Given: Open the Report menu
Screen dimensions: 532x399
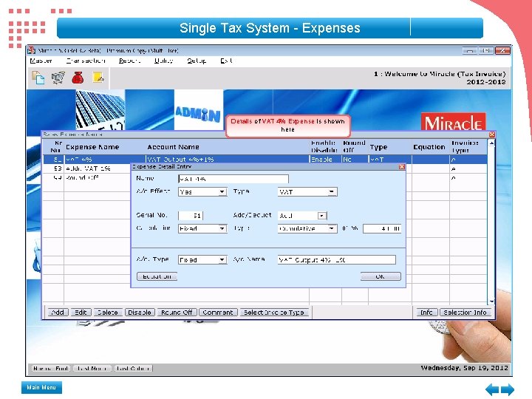Looking at the screenshot, I should [129, 61].
